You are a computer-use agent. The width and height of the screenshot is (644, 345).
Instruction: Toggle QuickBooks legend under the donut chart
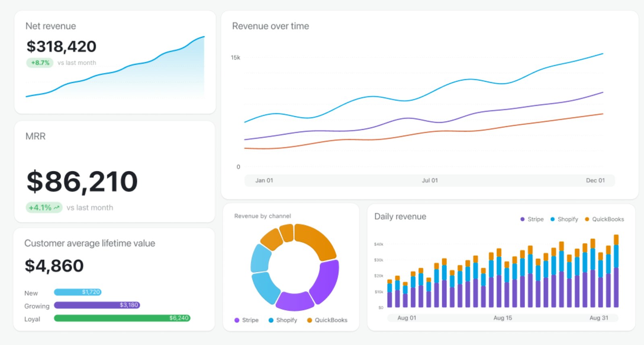[x=327, y=320]
